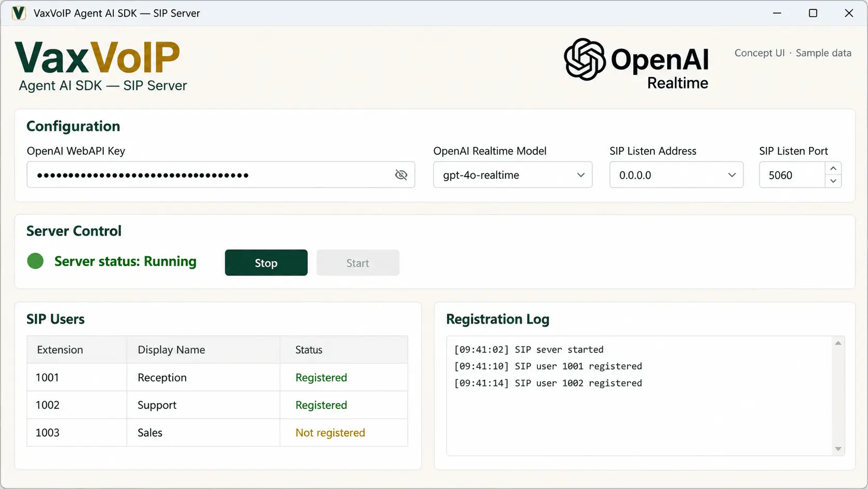Click the 'SIP user 1002 registered' log entry
Viewport: 868px width, 489px height.
click(x=548, y=382)
